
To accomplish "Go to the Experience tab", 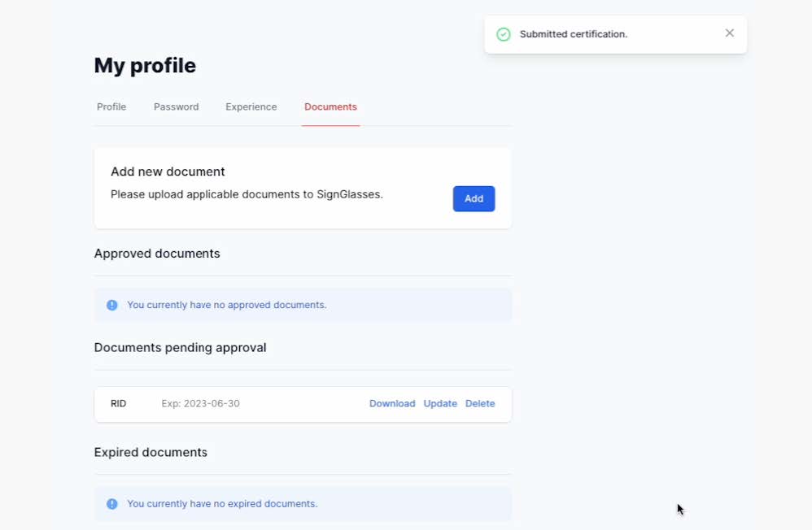I will [x=251, y=106].
